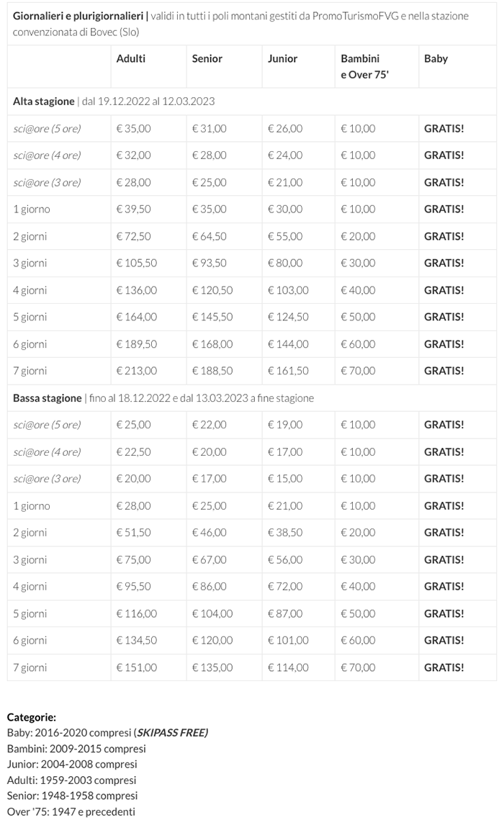Click the € 39,50 adult one-day price

134,209
